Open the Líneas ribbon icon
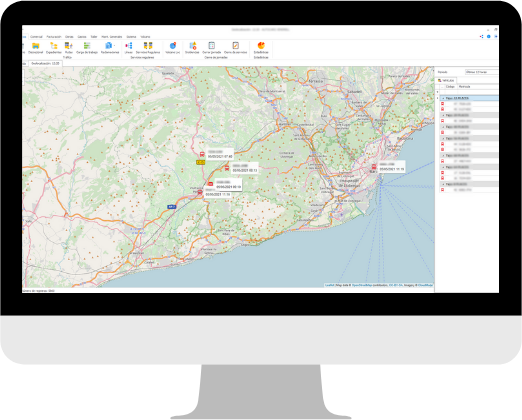Image resolution: width=522 pixels, height=420 pixels. pyautogui.click(x=128, y=46)
